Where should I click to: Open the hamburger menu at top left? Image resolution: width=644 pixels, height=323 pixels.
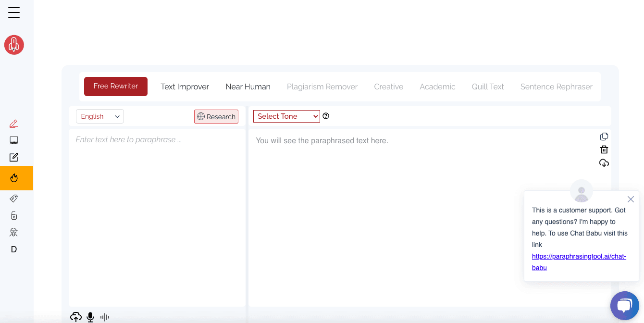point(13,12)
